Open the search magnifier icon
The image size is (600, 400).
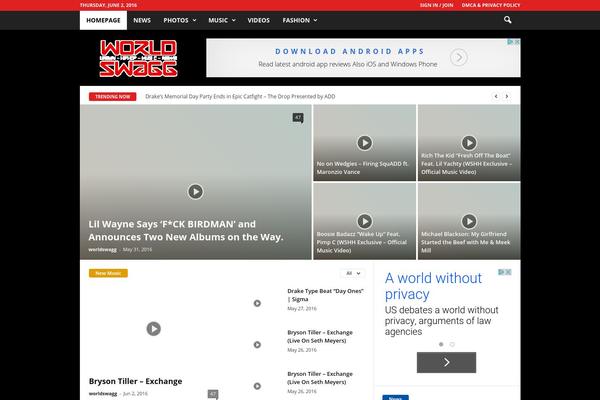click(x=507, y=20)
